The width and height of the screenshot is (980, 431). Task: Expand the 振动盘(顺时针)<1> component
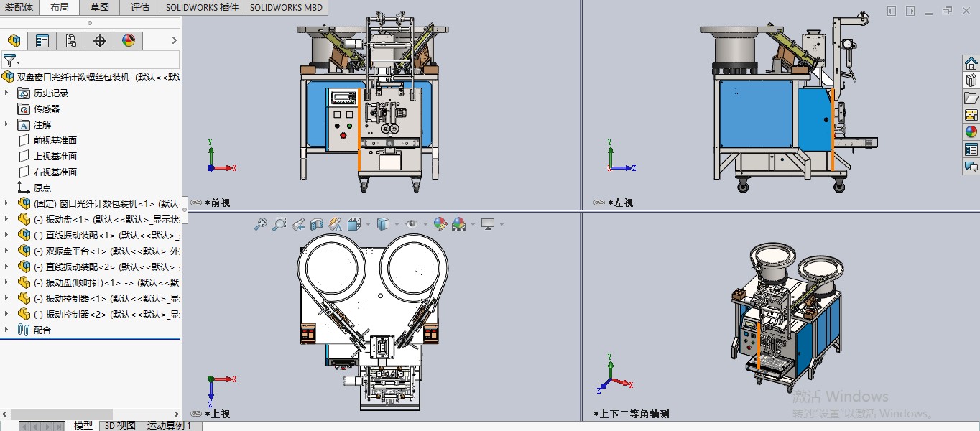pos(7,282)
